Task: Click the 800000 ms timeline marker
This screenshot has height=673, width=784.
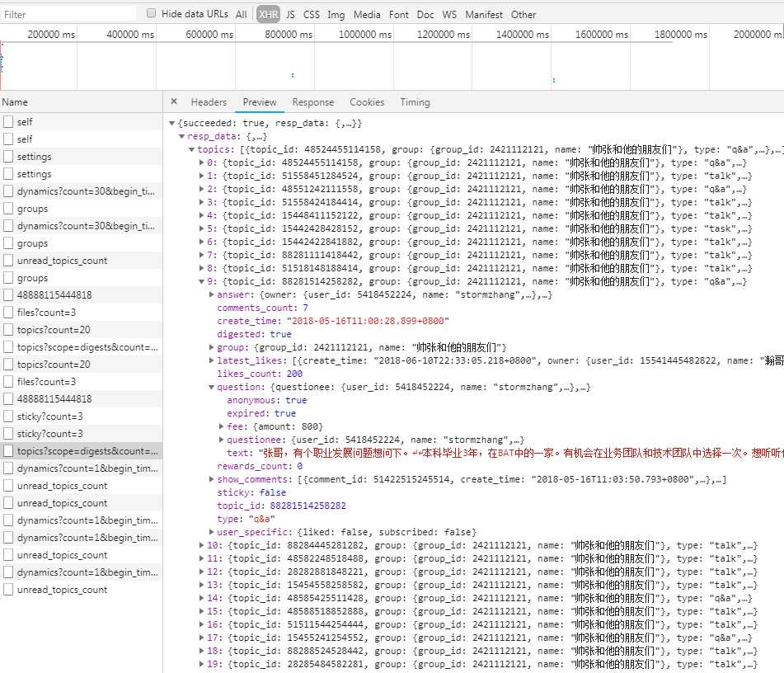Action: (x=289, y=35)
